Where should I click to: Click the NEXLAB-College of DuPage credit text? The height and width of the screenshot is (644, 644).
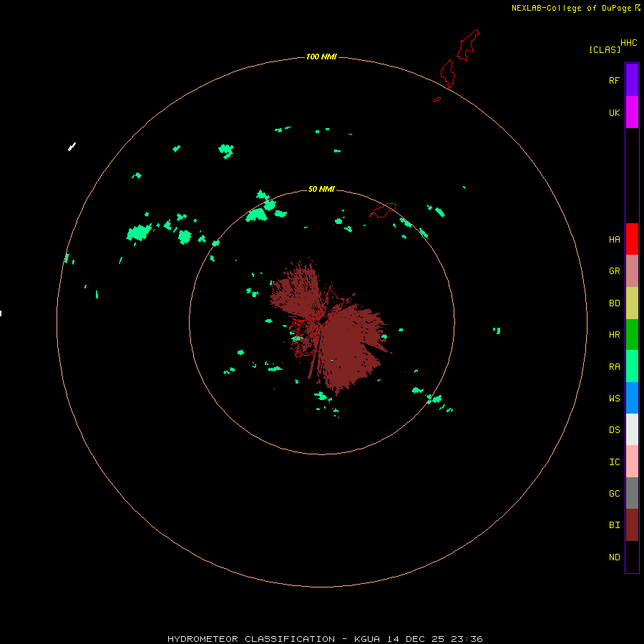point(571,8)
